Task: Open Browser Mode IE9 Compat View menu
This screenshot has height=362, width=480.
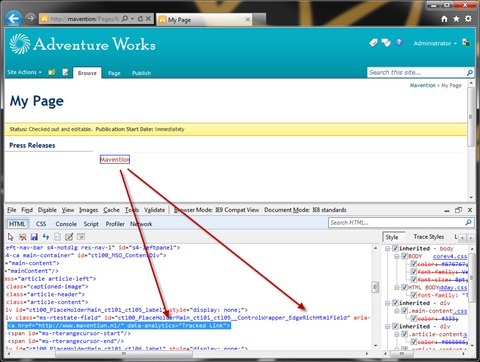Action: pos(216,210)
